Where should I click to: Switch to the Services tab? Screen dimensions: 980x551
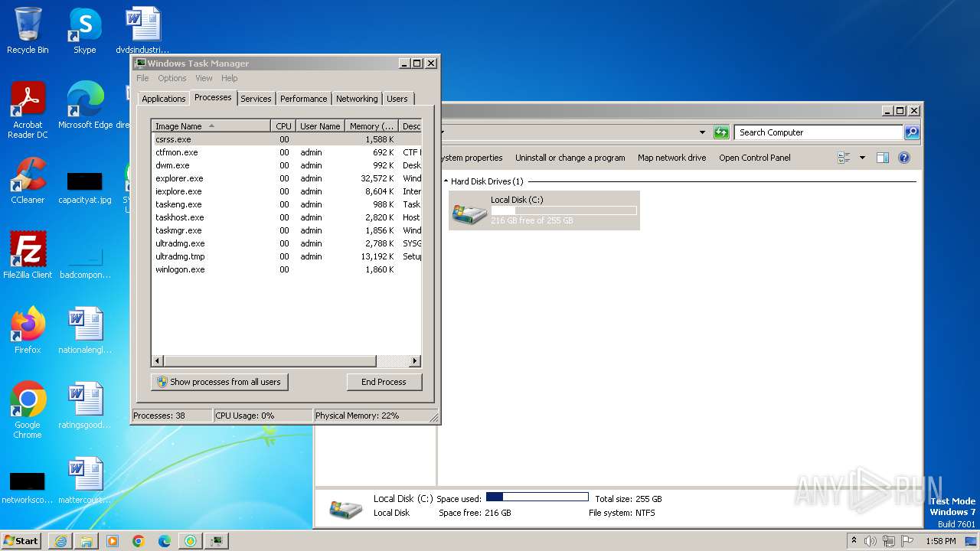click(x=256, y=99)
